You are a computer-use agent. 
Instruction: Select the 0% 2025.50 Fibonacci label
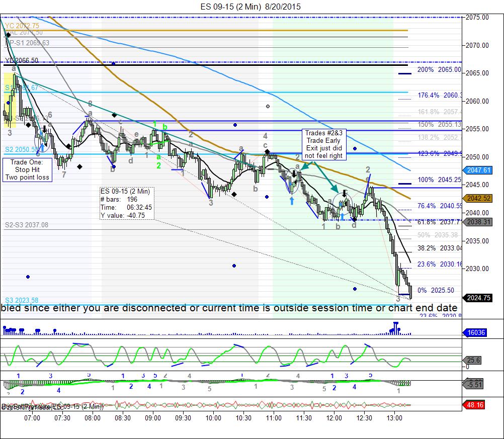coord(436,290)
